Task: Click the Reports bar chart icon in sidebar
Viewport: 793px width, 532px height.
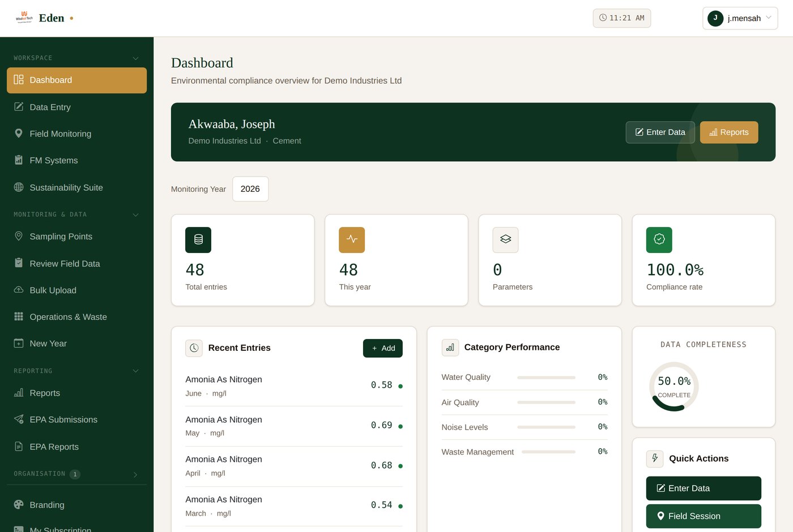Action: (x=19, y=393)
